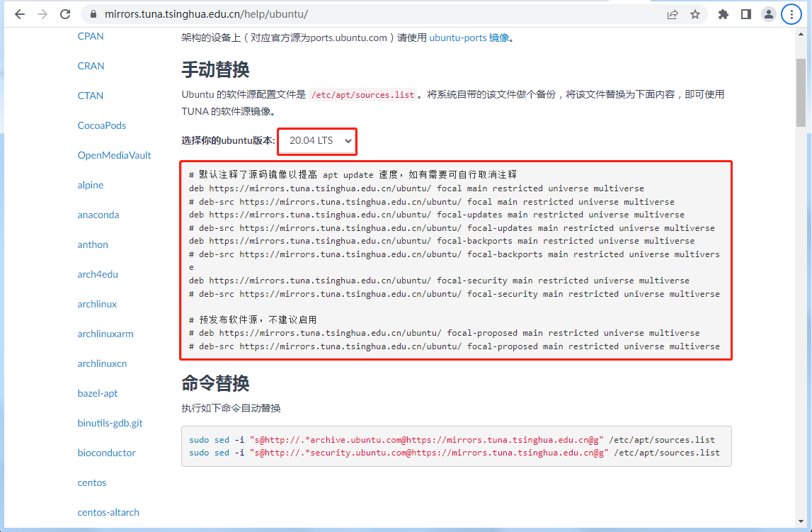Screen dimensions: 812x532
Task: Open the archlinuxarm sidebar link
Action: [x=105, y=334]
